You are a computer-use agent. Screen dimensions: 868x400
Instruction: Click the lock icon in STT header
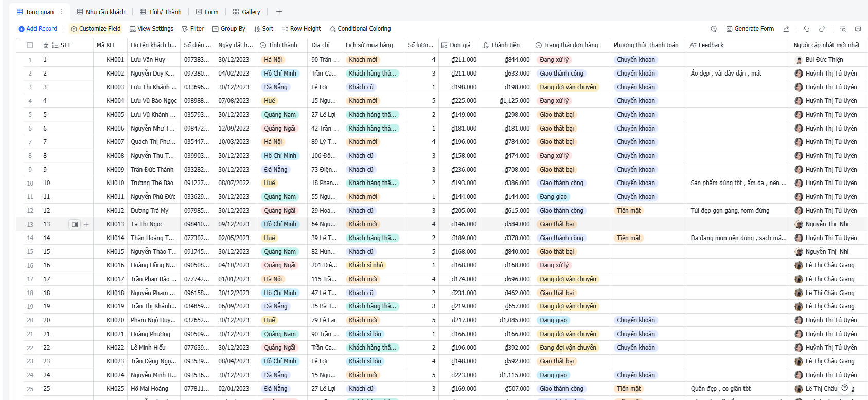coord(46,45)
